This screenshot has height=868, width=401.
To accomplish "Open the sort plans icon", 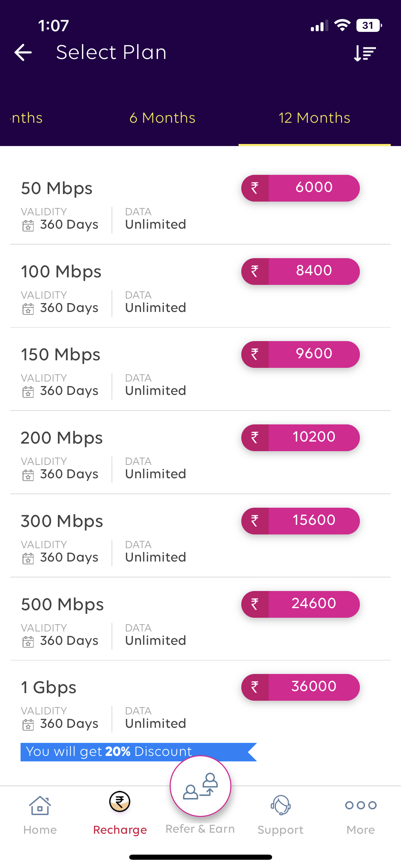I will pyautogui.click(x=365, y=53).
